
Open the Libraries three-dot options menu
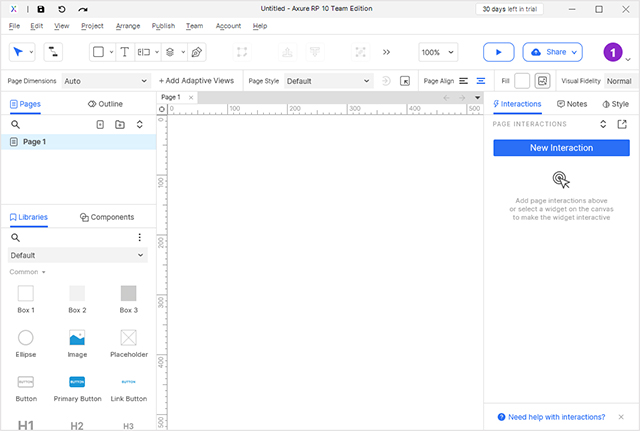click(x=140, y=237)
